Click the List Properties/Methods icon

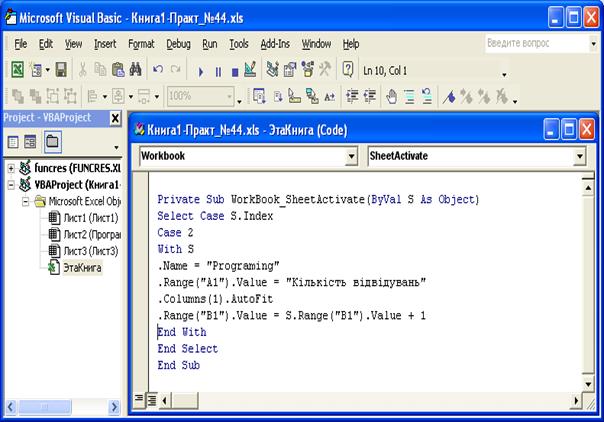260,96
